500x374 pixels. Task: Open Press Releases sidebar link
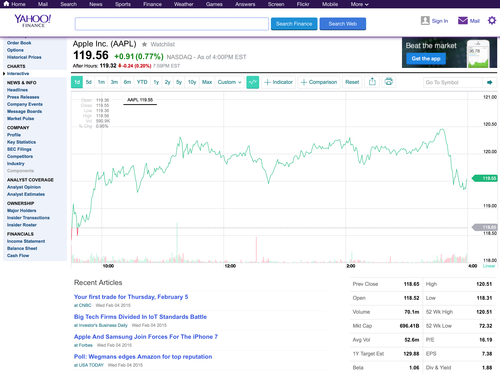pyautogui.click(x=23, y=97)
